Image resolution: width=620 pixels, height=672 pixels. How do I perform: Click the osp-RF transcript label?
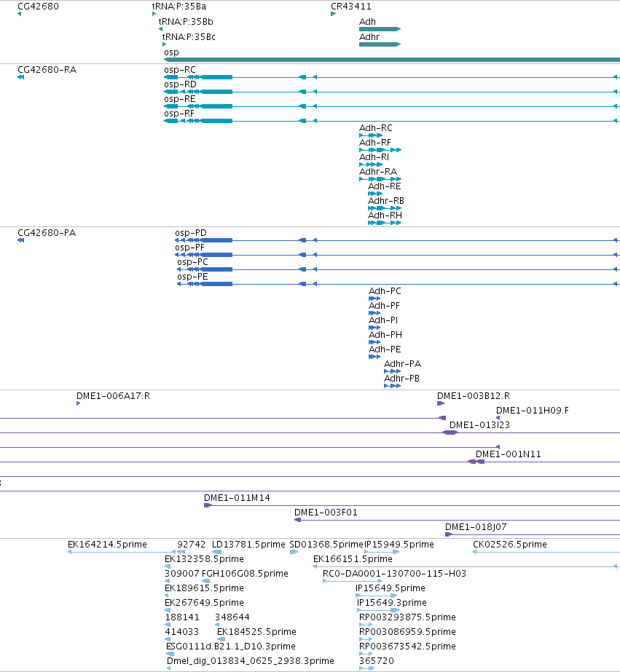click(179, 114)
